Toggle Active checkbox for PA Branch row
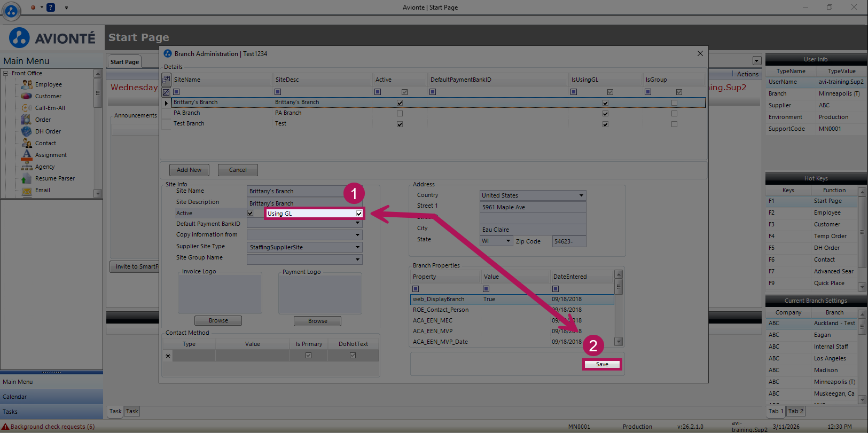868x433 pixels. point(400,113)
